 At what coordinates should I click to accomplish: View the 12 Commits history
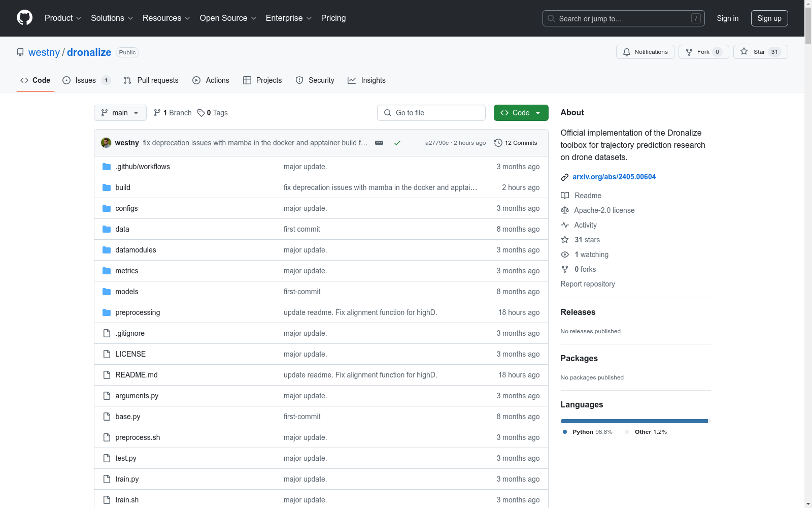516,143
